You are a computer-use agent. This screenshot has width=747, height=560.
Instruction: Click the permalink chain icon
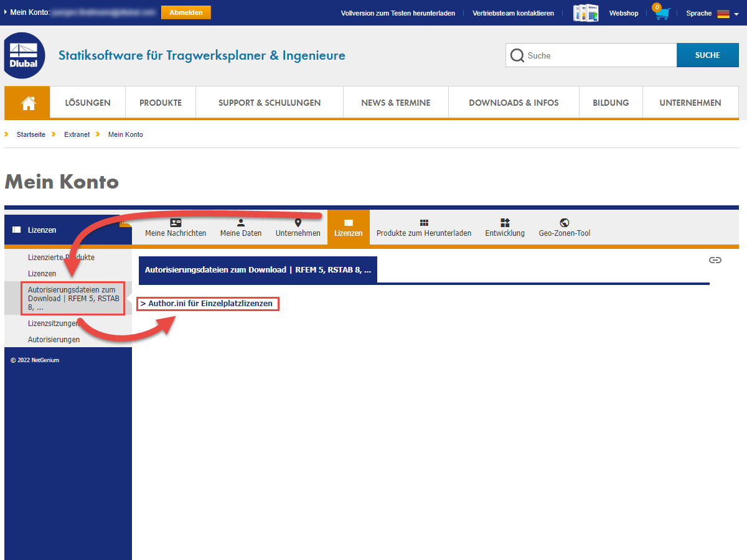pos(715,261)
